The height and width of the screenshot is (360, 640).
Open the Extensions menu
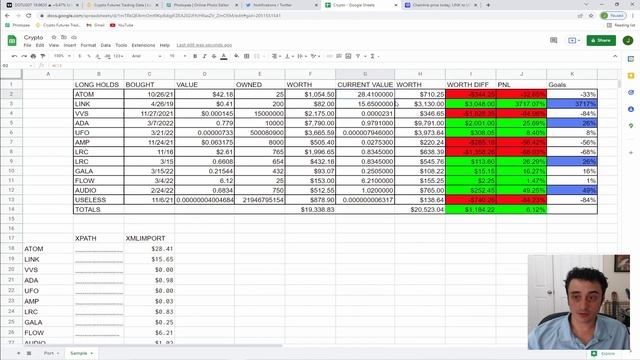143,45
